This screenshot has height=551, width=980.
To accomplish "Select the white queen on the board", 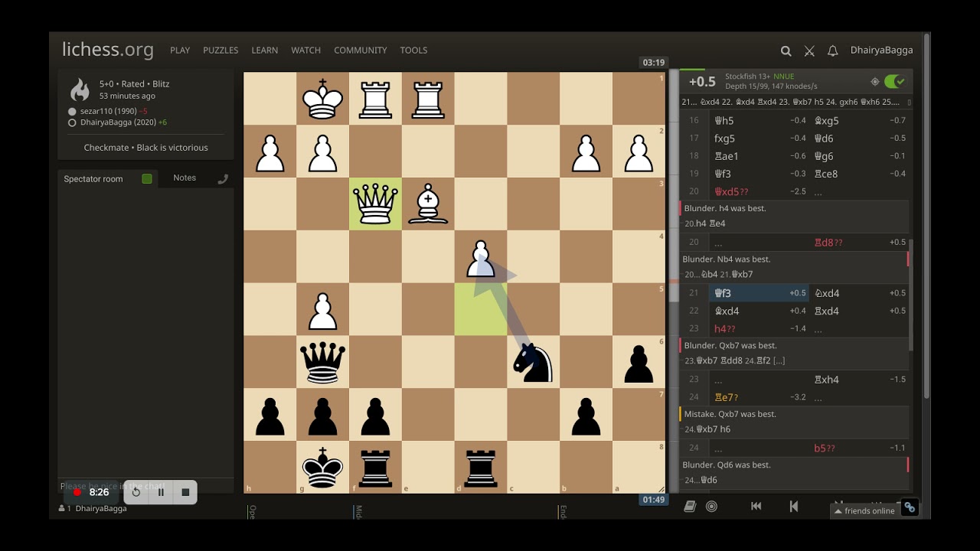I will click(x=375, y=204).
